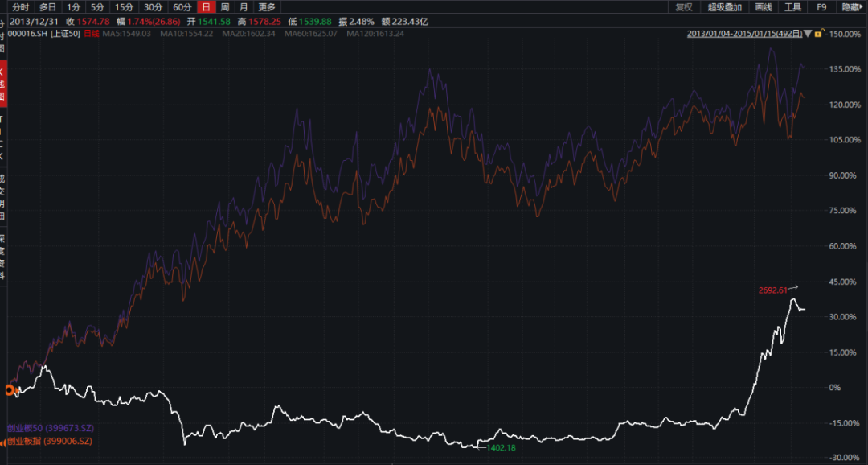
Task: Toggle 复权 price adjustment
Action: click(684, 7)
